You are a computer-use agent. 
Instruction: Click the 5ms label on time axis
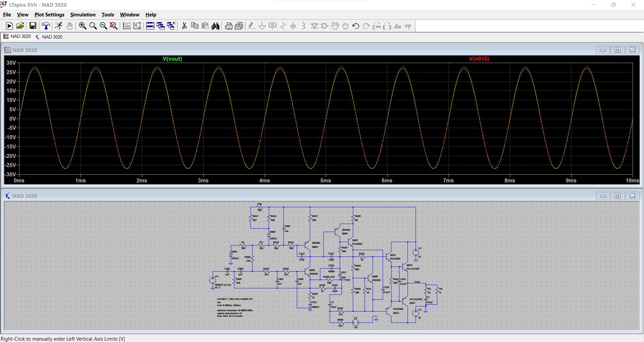pos(325,180)
